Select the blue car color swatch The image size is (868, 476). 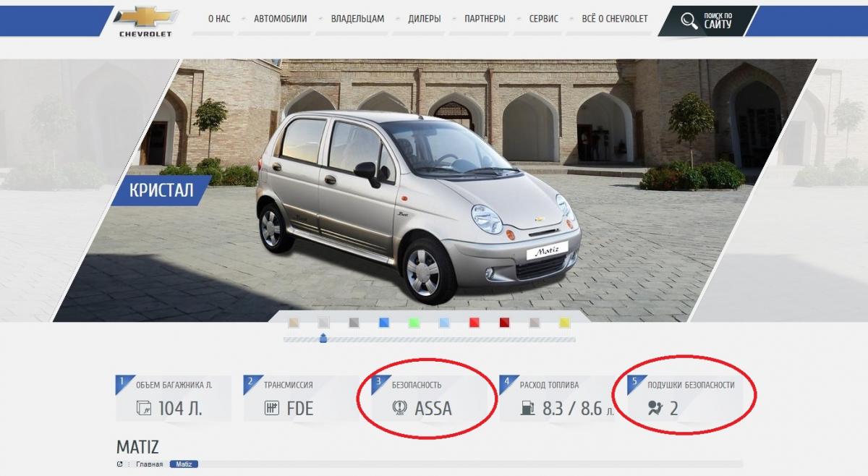click(384, 323)
